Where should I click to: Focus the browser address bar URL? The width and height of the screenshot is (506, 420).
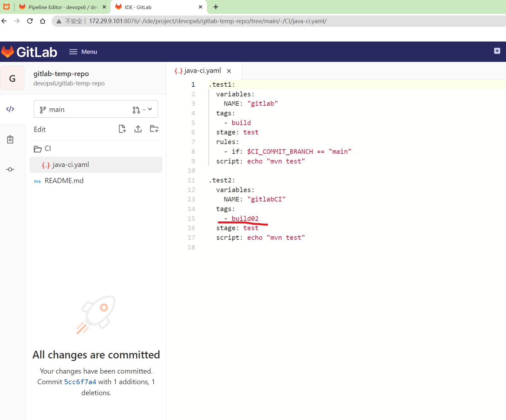click(208, 21)
